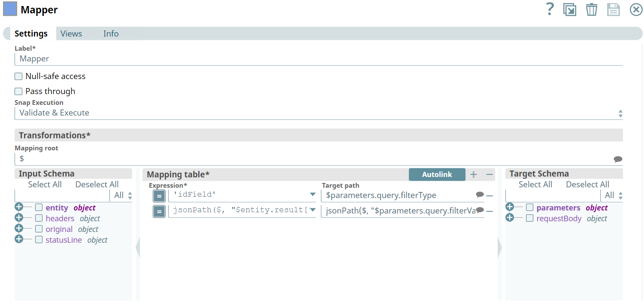
Task: Check the entity object checkbox
Action: (x=39, y=207)
